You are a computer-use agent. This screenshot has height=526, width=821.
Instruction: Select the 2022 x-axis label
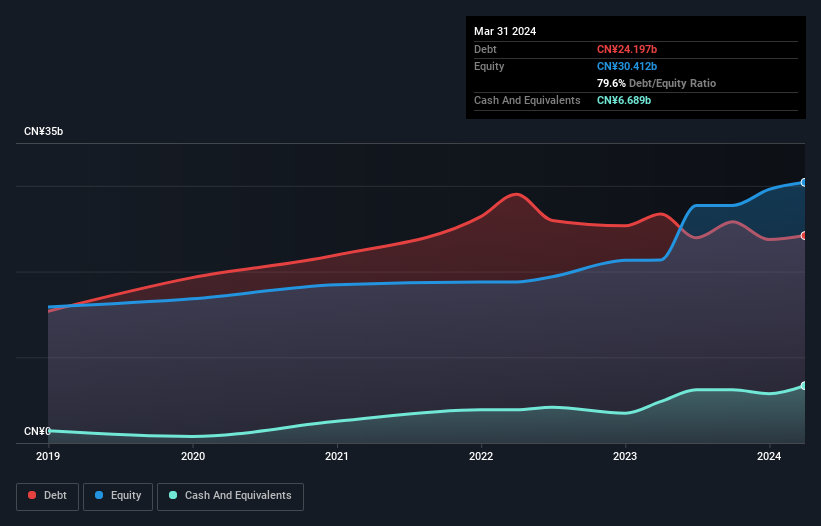click(x=481, y=456)
